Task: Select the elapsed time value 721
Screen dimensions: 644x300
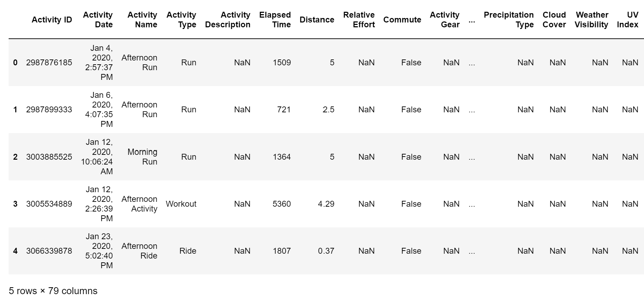Action: (284, 110)
